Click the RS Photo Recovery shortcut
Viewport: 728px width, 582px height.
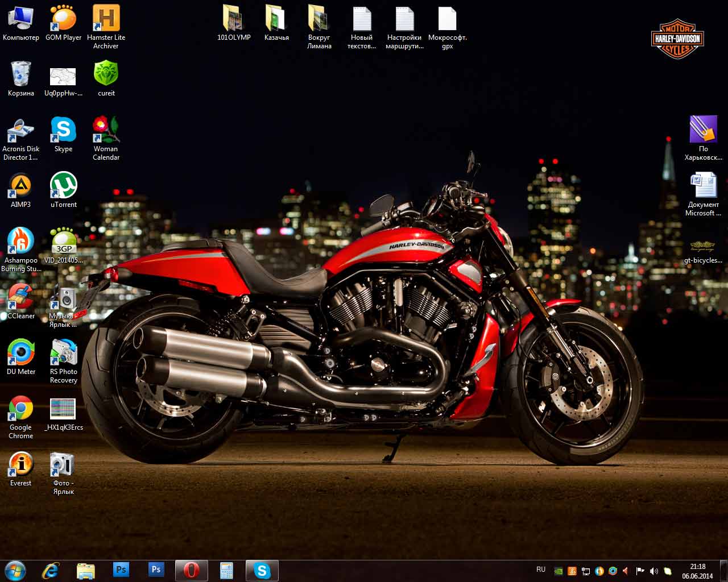[x=63, y=353]
